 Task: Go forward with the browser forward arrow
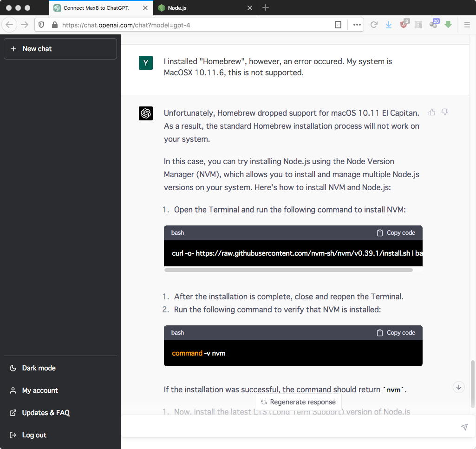25,25
